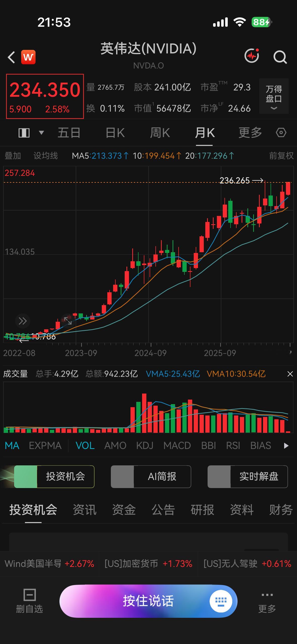The height and width of the screenshot is (644, 297).
Task: Tap 市值 56478亿 market cap value
Action: [x=162, y=108]
